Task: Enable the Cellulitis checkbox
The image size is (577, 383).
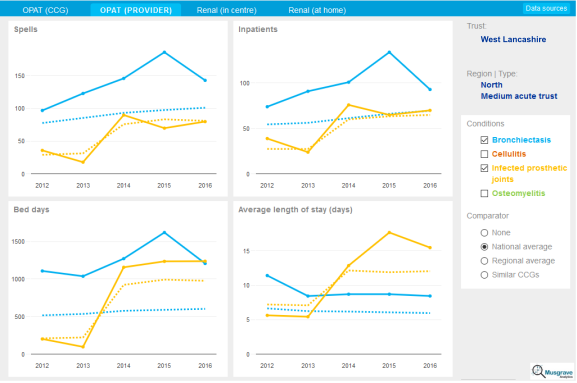Action: point(484,154)
